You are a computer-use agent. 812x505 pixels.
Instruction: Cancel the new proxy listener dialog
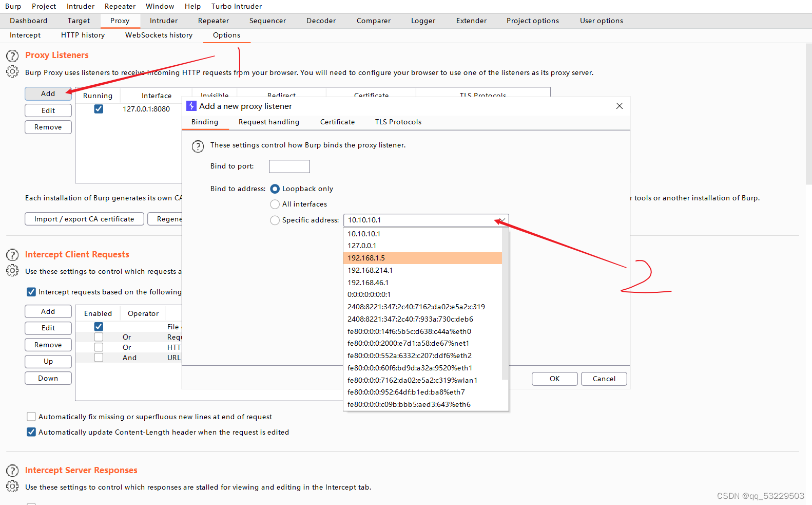click(x=604, y=379)
